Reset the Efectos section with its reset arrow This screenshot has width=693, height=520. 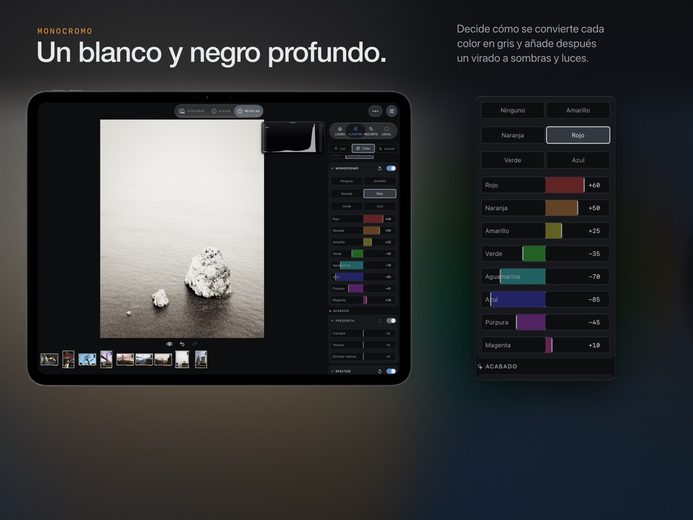pos(379,372)
